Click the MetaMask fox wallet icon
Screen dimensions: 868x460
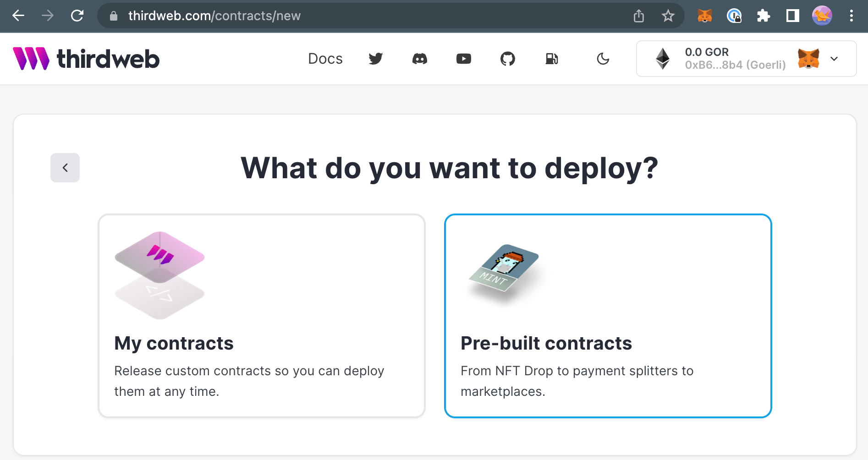(x=809, y=58)
